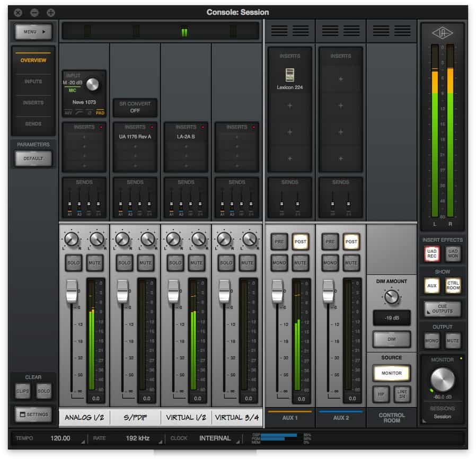Expand the Cue Outputs popup
The image size is (476, 459).
click(442, 309)
